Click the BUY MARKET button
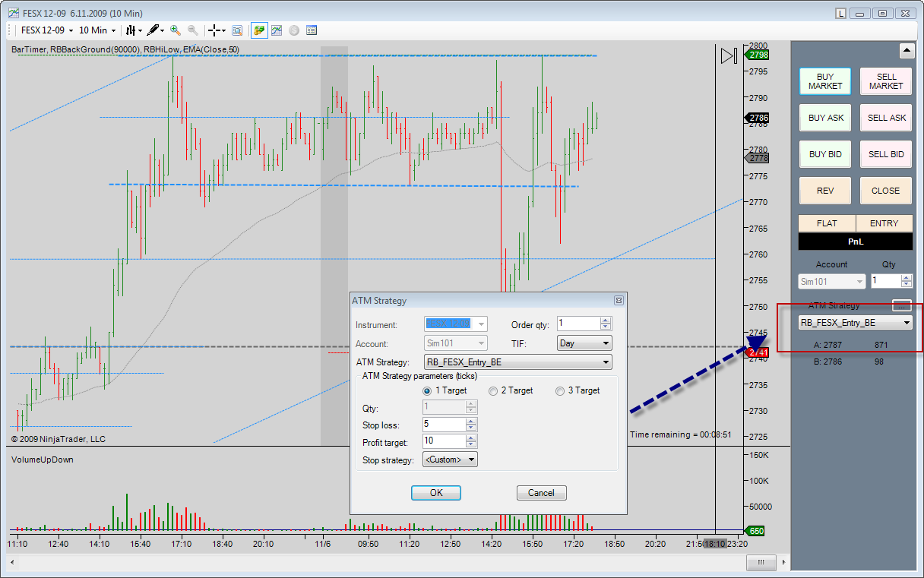The height and width of the screenshot is (578, 924). click(825, 81)
